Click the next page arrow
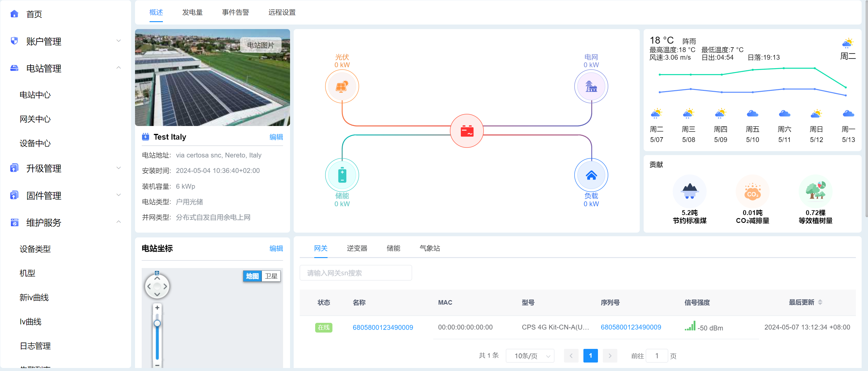The image size is (868, 371). (610, 356)
